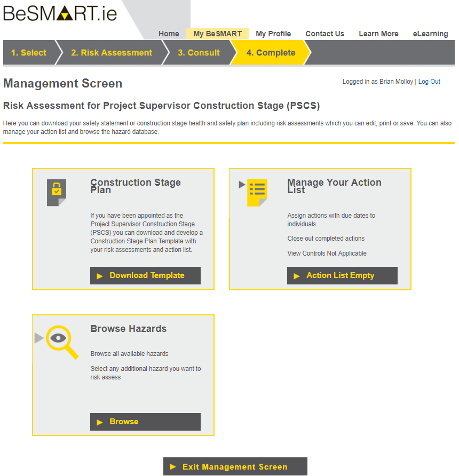Click the Construction Stage Plan heading
This screenshot has width=459, height=476.
click(136, 186)
